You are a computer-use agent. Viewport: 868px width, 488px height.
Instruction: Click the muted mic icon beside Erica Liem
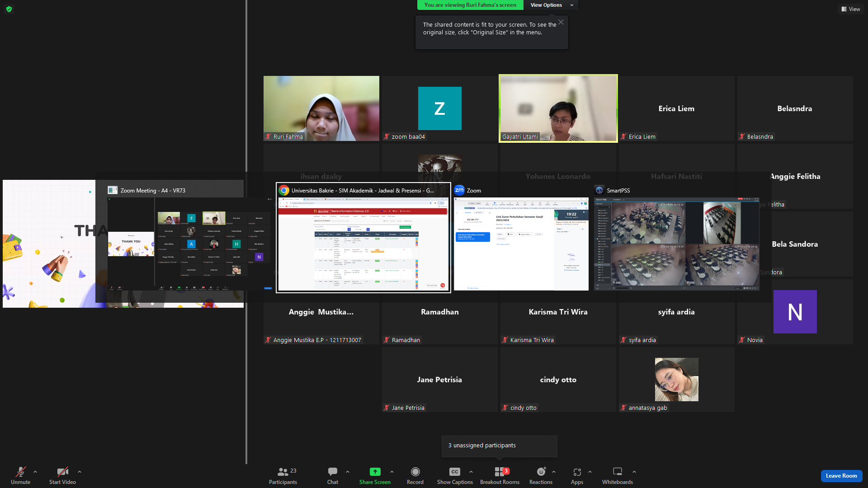coord(624,136)
